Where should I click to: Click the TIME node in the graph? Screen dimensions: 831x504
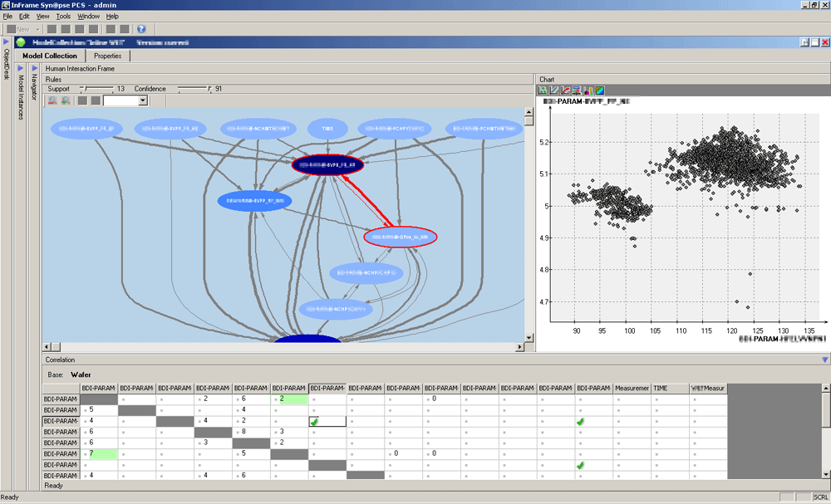tap(327, 129)
